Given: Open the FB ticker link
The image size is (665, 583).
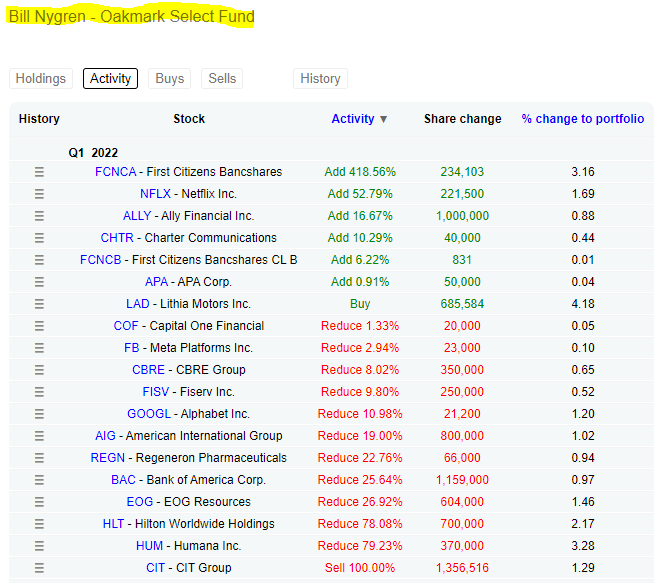Looking at the screenshot, I should click(x=131, y=348).
